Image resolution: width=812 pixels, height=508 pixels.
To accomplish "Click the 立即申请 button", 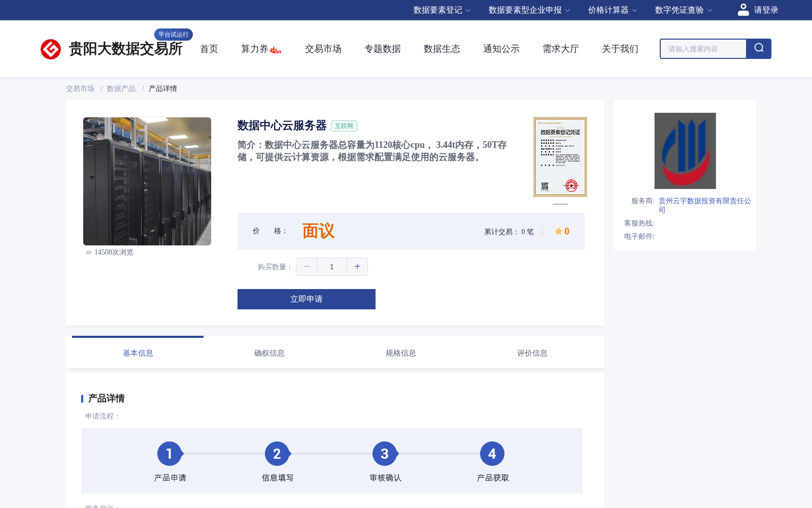I will (307, 299).
